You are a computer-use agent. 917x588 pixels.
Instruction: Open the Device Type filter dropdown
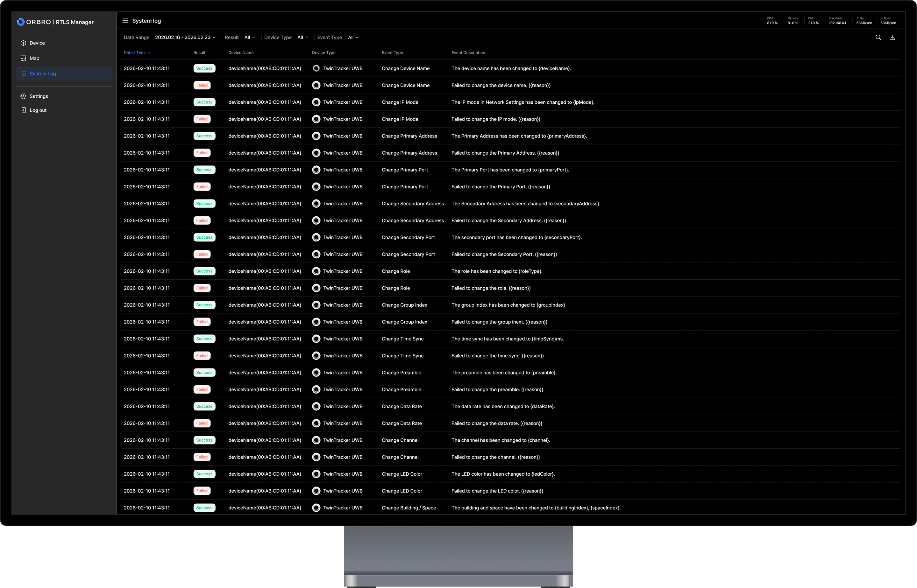coord(302,37)
